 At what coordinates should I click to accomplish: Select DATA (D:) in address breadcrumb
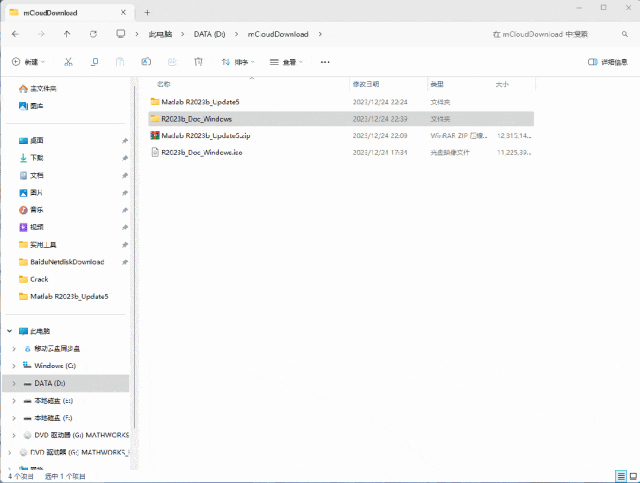pyautogui.click(x=209, y=34)
